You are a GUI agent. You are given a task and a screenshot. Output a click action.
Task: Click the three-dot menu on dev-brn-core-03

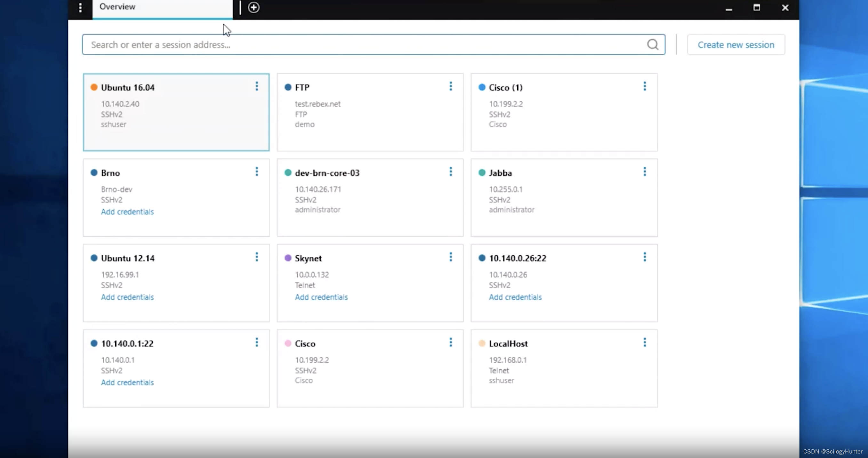pyautogui.click(x=450, y=172)
